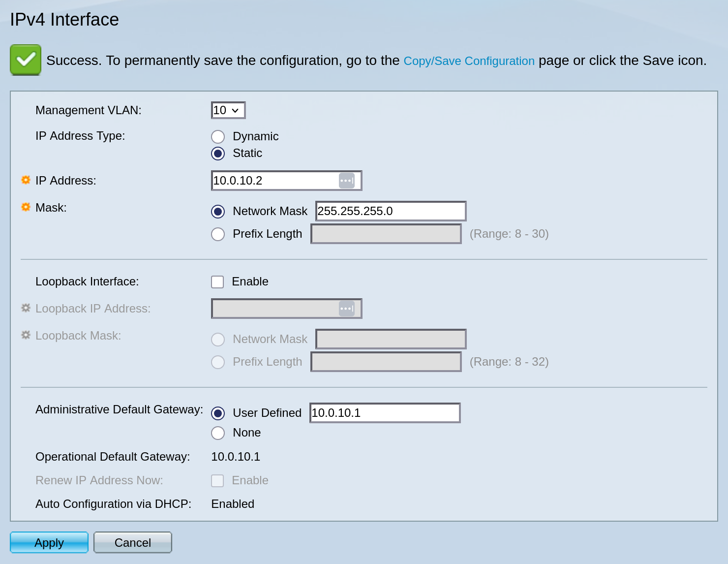The image size is (728, 564).
Task: Select User Defined default gateway
Action: click(x=218, y=413)
